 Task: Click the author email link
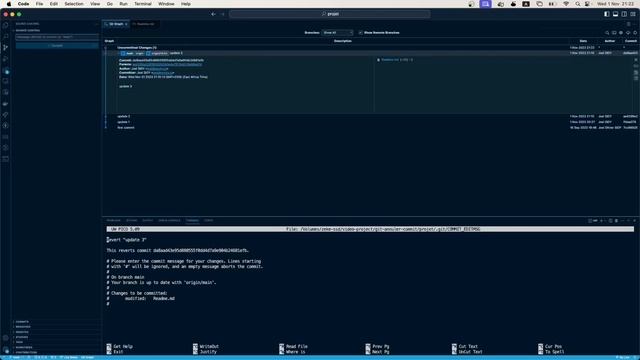(156, 69)
